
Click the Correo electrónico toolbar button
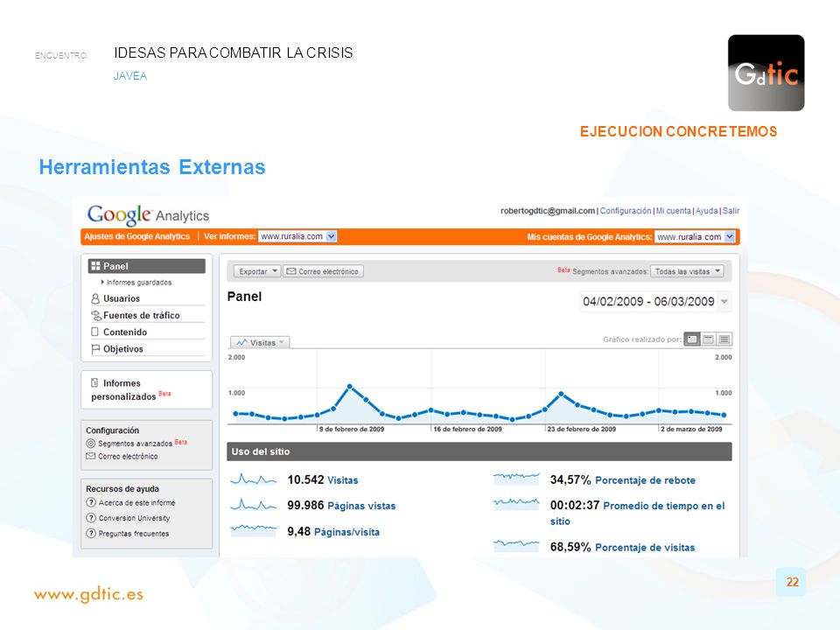(323, 271)
